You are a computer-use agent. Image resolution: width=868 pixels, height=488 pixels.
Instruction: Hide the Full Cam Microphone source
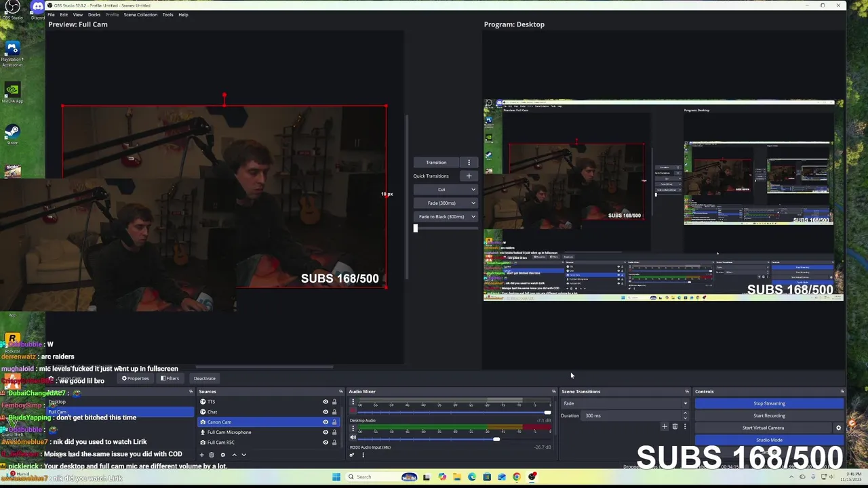click(x=325, y=432)
